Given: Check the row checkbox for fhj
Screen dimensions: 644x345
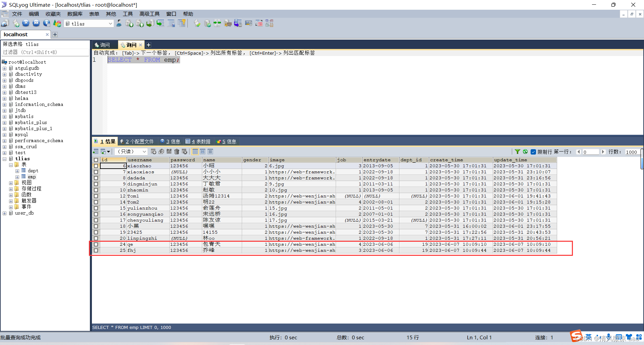Looking at the screenshot, I should (x=96, y=250).
